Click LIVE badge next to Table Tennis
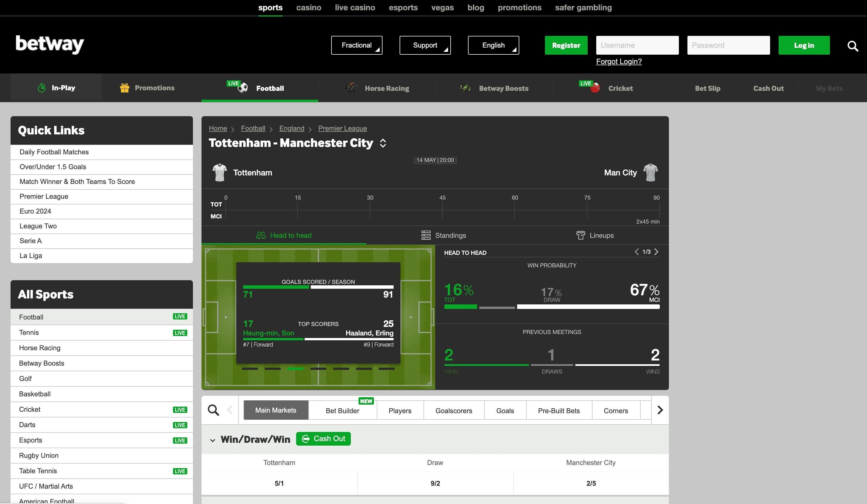Screen dimensions: 867x504 click(x=180, y=471)
